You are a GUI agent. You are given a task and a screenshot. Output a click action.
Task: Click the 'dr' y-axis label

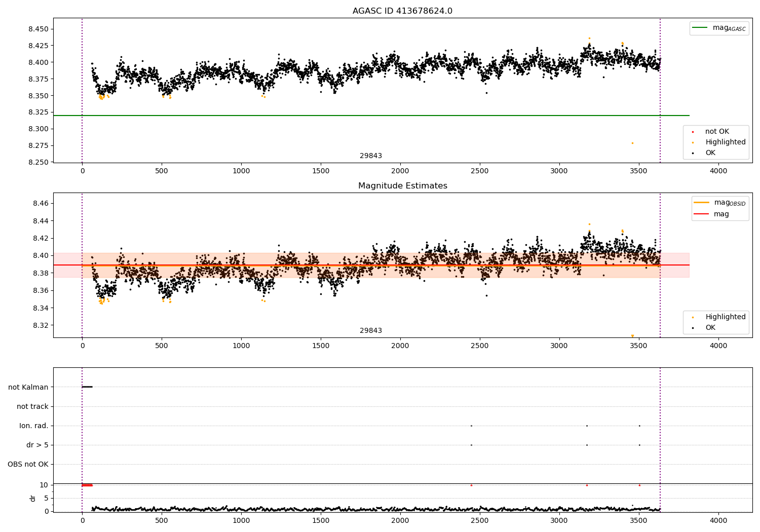click(x=33, y=499)
